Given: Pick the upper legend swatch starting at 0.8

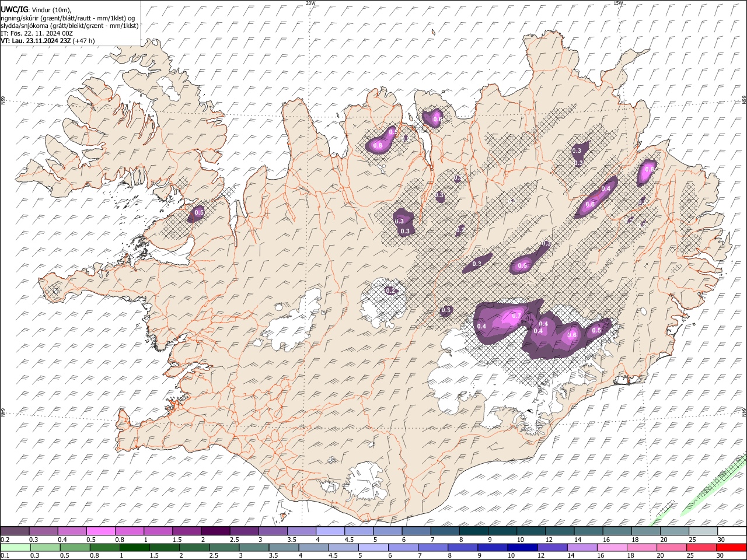Looking at the screenshot, I should pyautogui.click(x=129, y=531).
